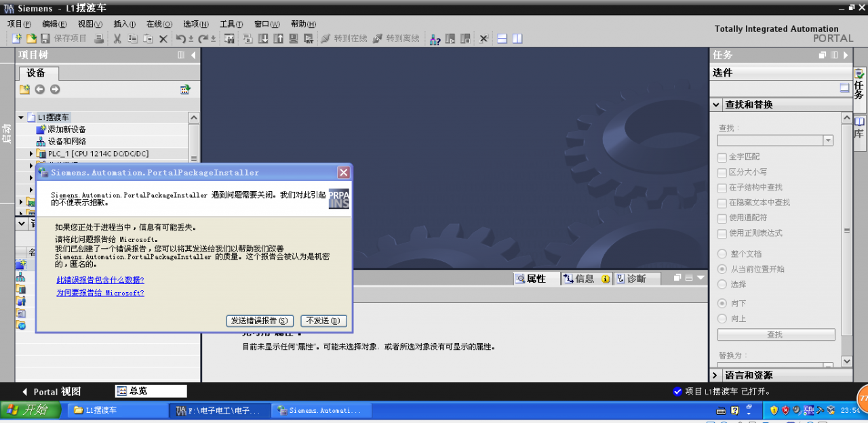Select the 整个文档 radio button
This screenshot has width=868, height=423.
click(722, 254)
